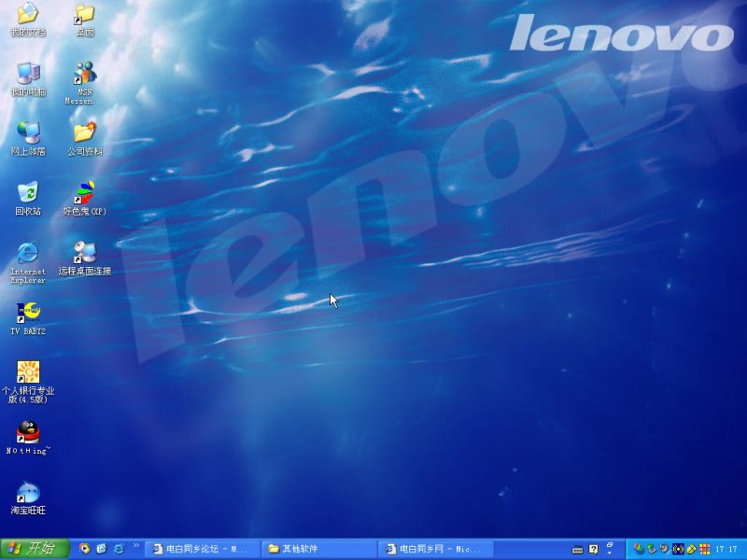This screenshot has height=560, width=747.
Task: Open the 开始 Start menu
Action: click(35, 549)
